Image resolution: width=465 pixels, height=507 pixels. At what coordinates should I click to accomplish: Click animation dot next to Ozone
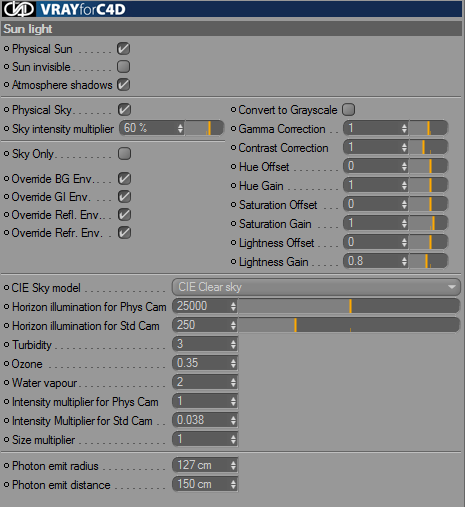[x=6, y=364]
